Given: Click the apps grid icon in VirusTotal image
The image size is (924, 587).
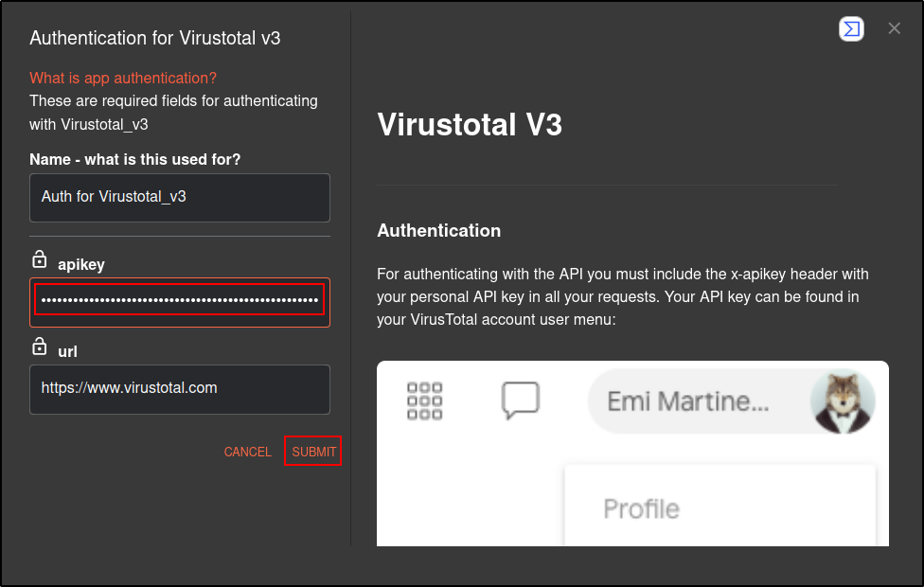Looking at the screenshot, I should pos(424,400).
